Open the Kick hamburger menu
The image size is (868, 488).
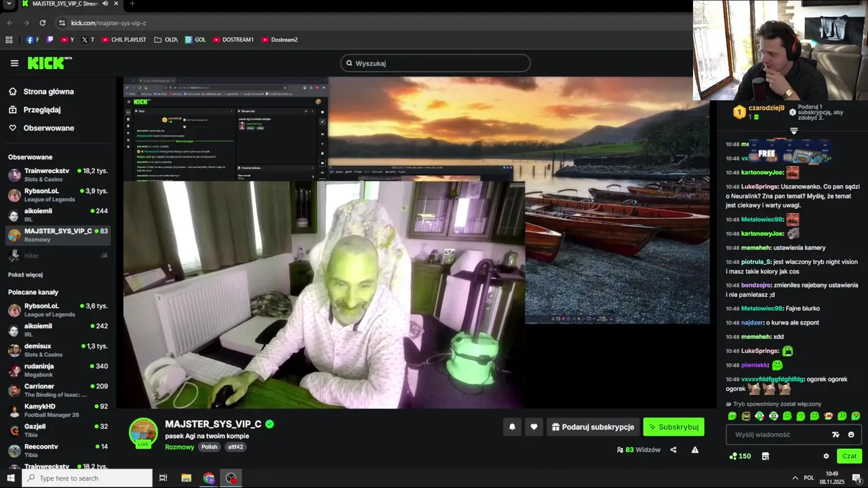[14, 63]
